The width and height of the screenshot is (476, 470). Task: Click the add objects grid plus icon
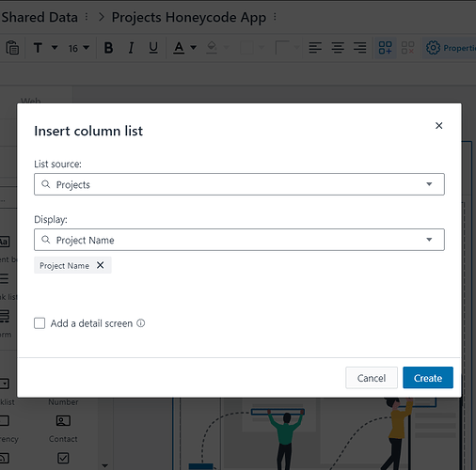point(385,48)
